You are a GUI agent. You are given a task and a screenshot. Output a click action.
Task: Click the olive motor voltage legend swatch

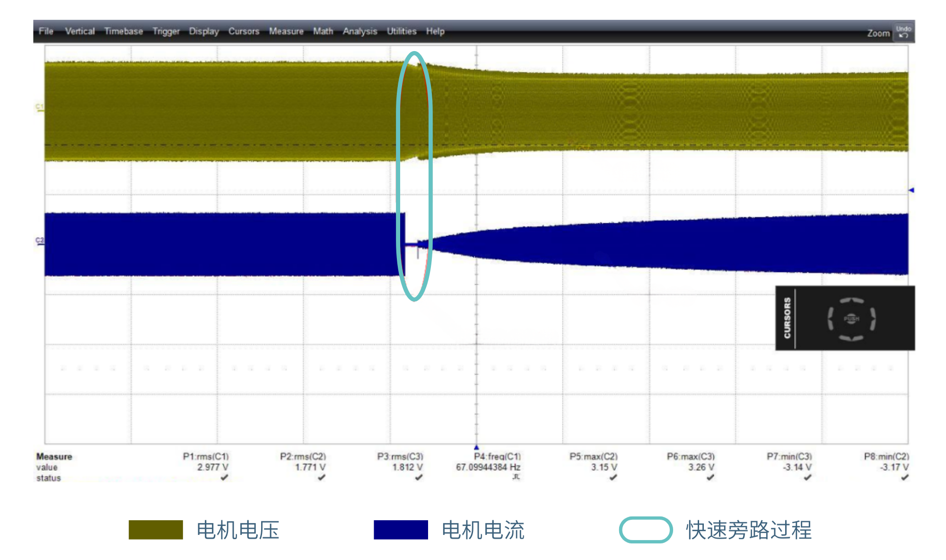pos(156,530)
